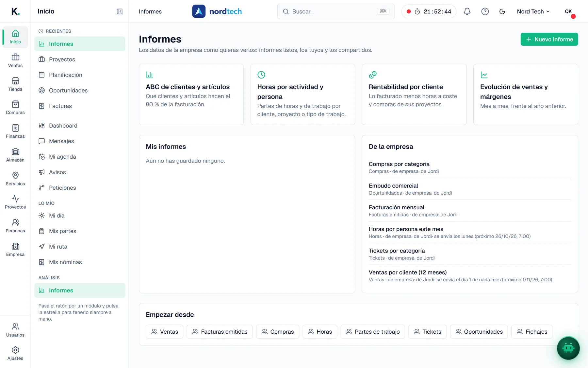Open the notifications bell
588x368 pixels.
click(467, 11)
